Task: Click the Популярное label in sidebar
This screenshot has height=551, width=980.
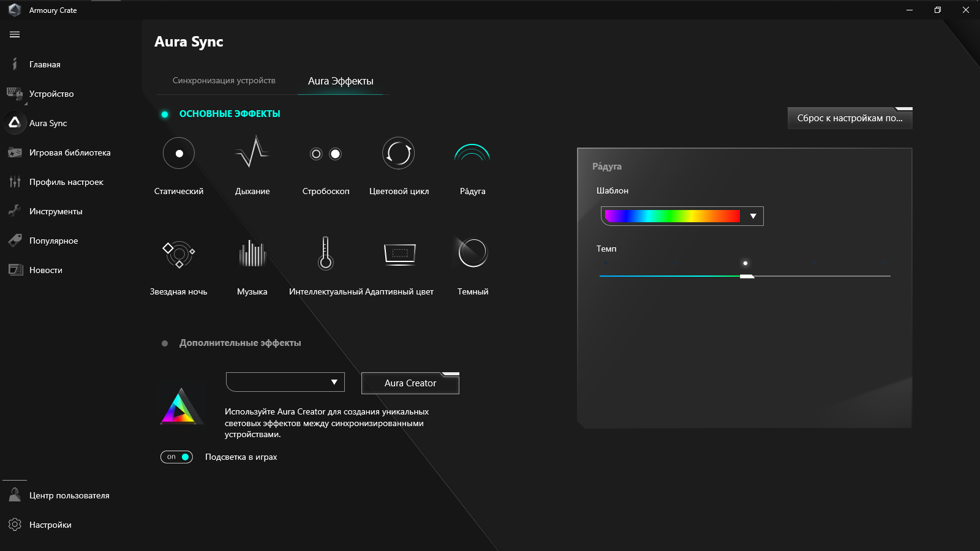Action: click(54, 241)
